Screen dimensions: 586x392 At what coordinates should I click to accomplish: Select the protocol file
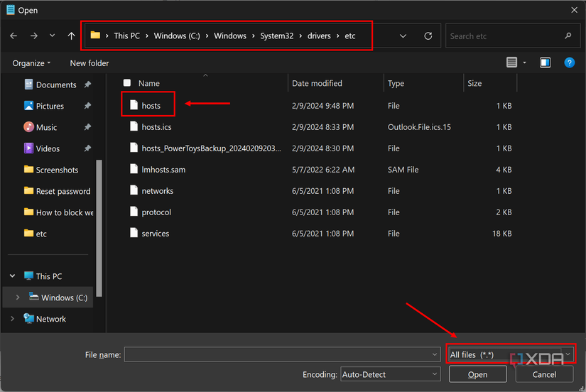pyautogui.click(x=156, y=212)
